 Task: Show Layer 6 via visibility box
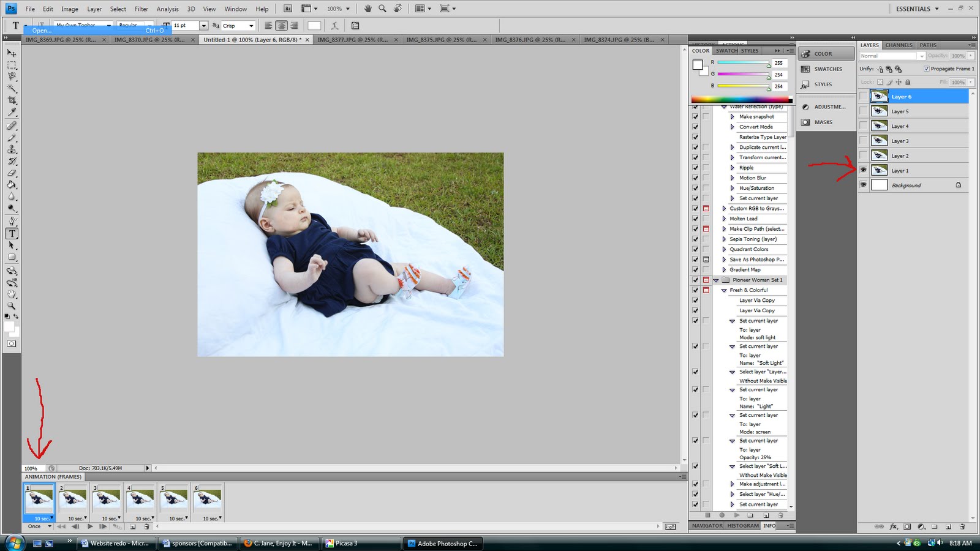(864, 97)
